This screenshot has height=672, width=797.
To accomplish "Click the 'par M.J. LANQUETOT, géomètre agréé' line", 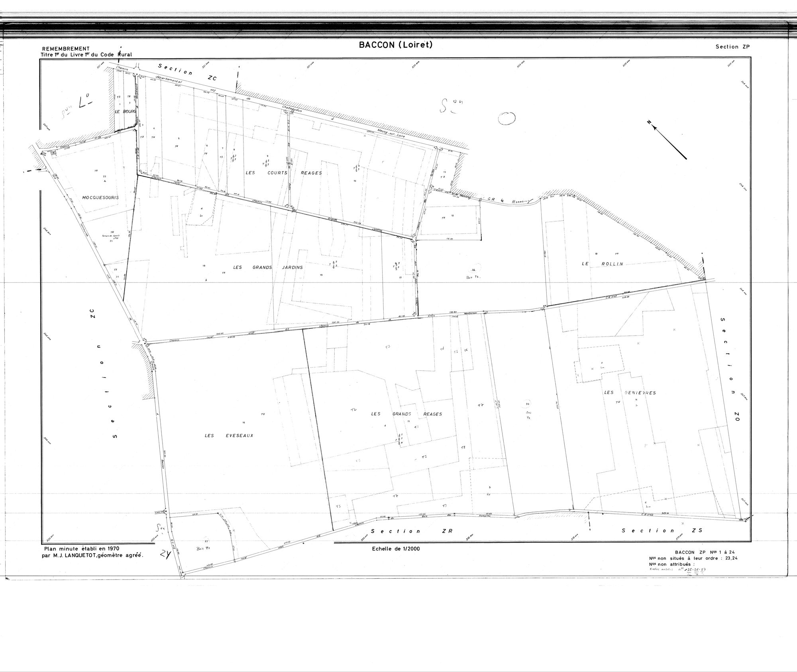I will [x=92, y=555].
